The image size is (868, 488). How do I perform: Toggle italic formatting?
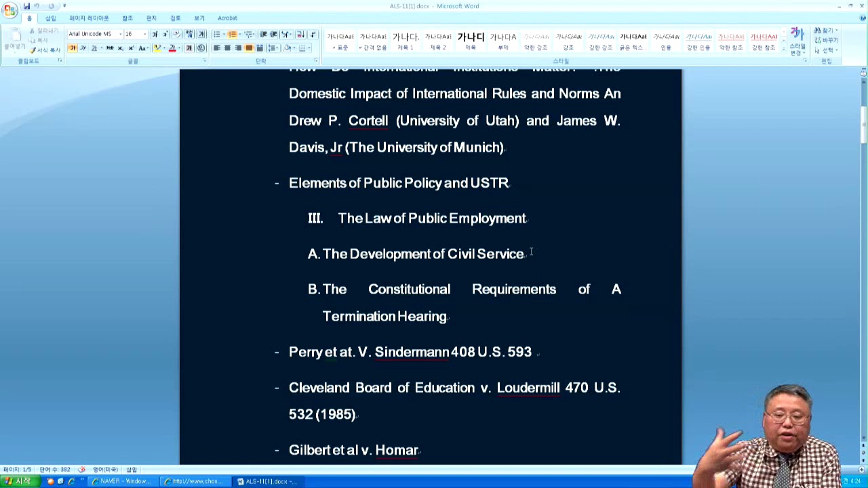[x=83, y=48]
